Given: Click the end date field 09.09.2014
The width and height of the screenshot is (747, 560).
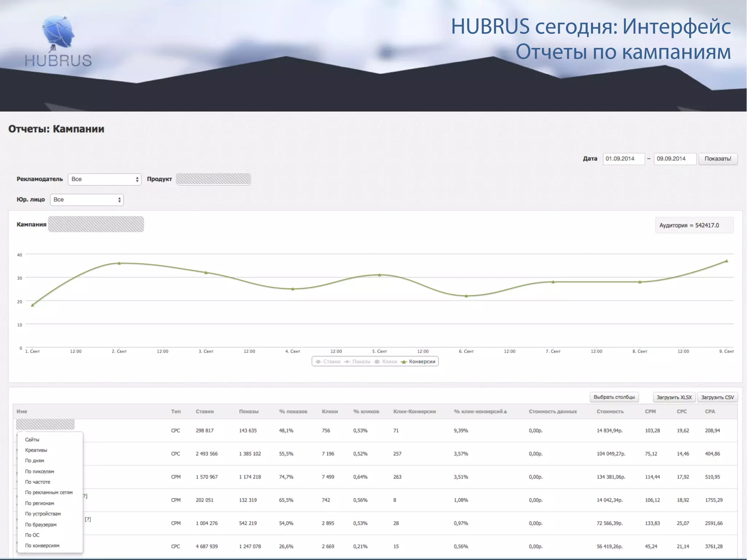Looking at the screenshot, I should tap(675, 159).
